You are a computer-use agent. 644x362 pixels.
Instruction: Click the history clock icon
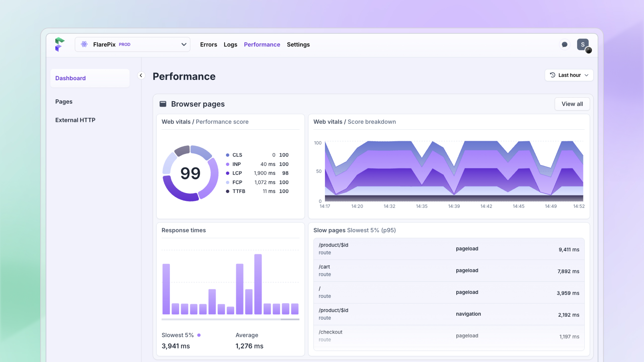point(552,75)
